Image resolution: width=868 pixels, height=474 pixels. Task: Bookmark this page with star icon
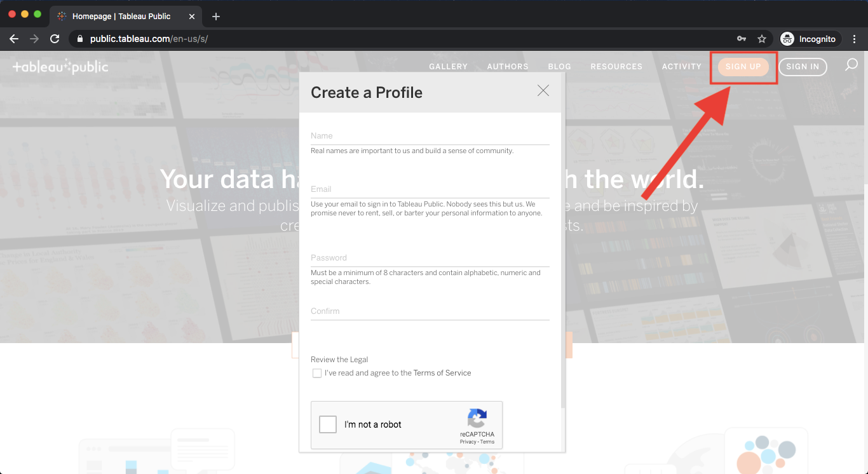(762, 39)
